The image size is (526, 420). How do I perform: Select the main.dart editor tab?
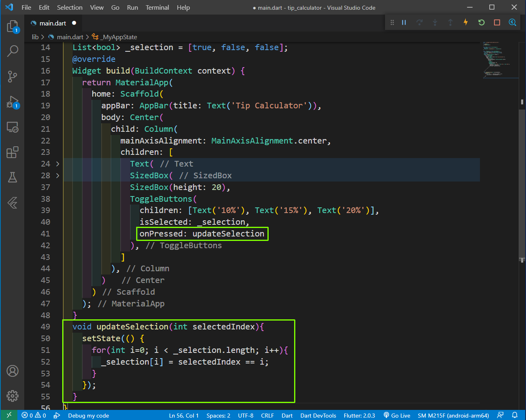(53, 23)
